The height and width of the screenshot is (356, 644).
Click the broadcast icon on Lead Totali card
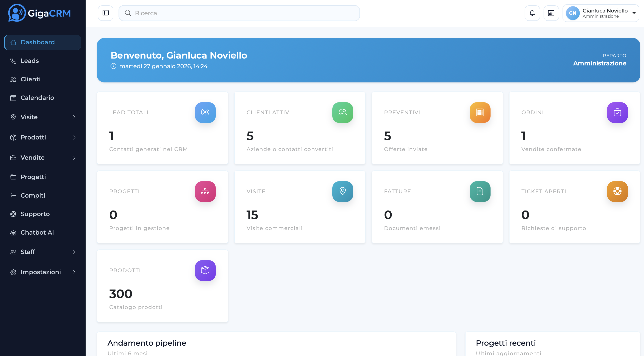click(205, 113)
